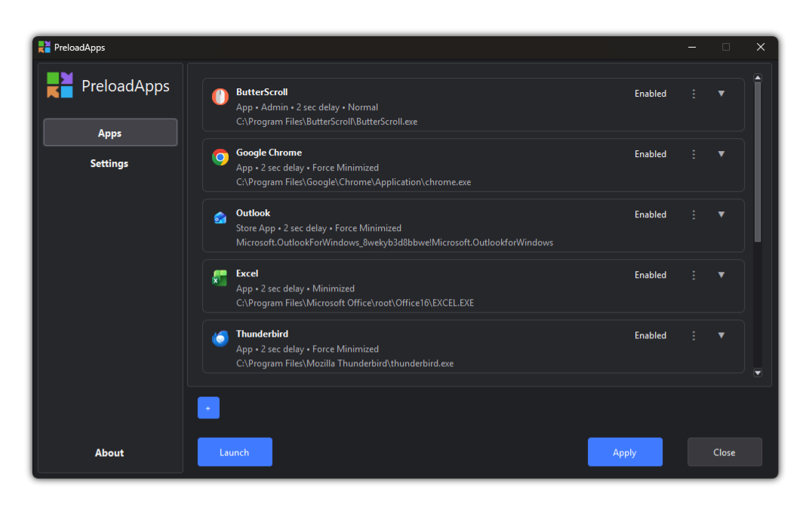The height and width of the screenshot is (521, 812).
Task: Expand the ButterScroll entry details
Action: tap(721, 94)
